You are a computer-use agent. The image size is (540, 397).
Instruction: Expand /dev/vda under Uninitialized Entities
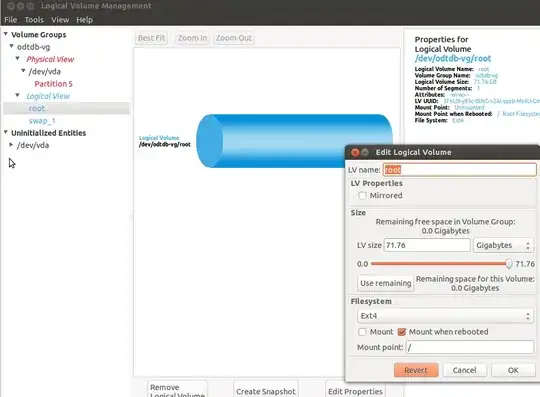click(11, 145)
